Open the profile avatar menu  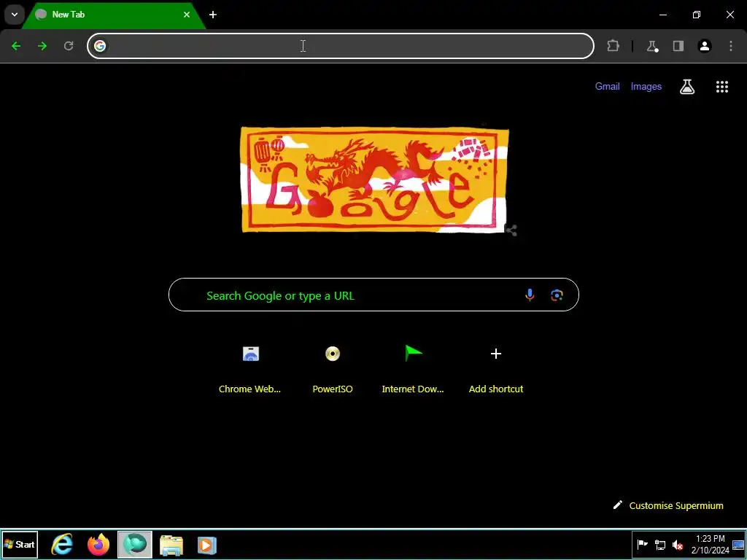click(x=705, y=46)
